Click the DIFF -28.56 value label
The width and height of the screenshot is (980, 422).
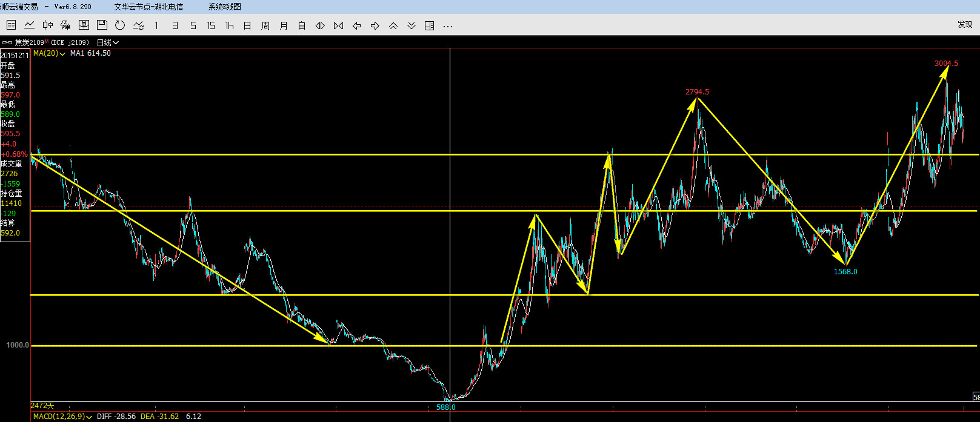pos(116,417)
